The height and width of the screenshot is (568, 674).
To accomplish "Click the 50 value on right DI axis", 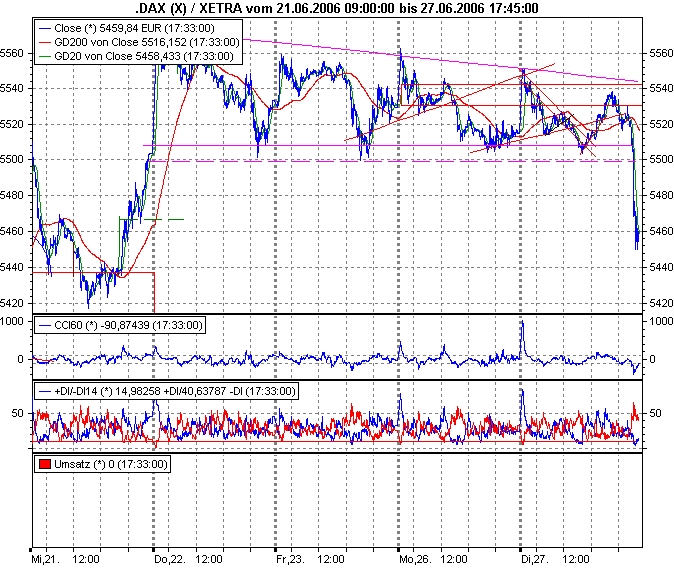I will coord(655,413).
